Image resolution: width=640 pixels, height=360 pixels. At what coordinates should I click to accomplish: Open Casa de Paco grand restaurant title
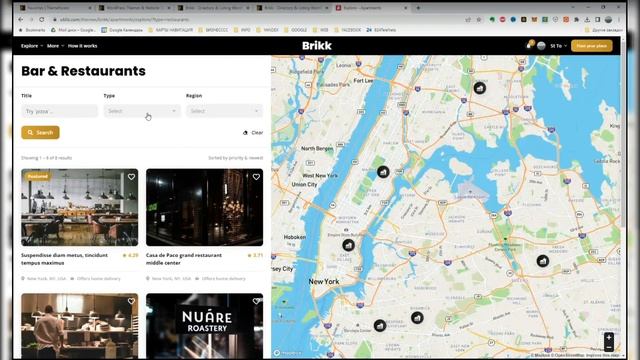pos(184,259)
